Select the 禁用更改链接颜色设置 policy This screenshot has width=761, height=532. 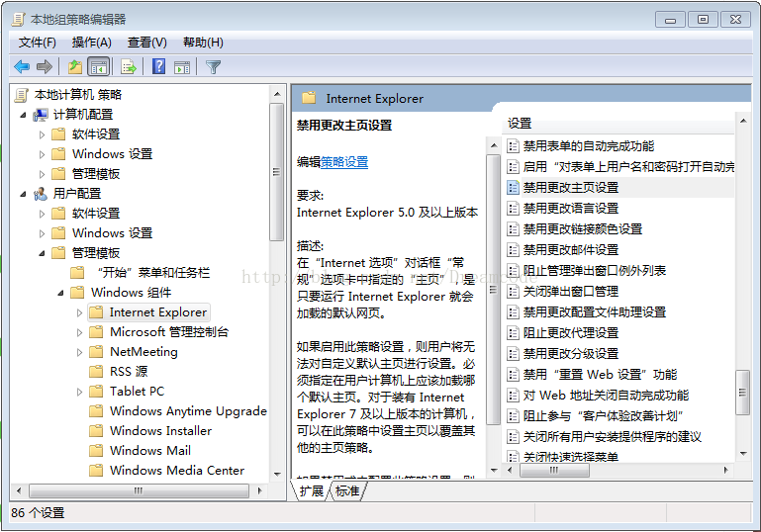pyautogui.click(x=583, y=228)
